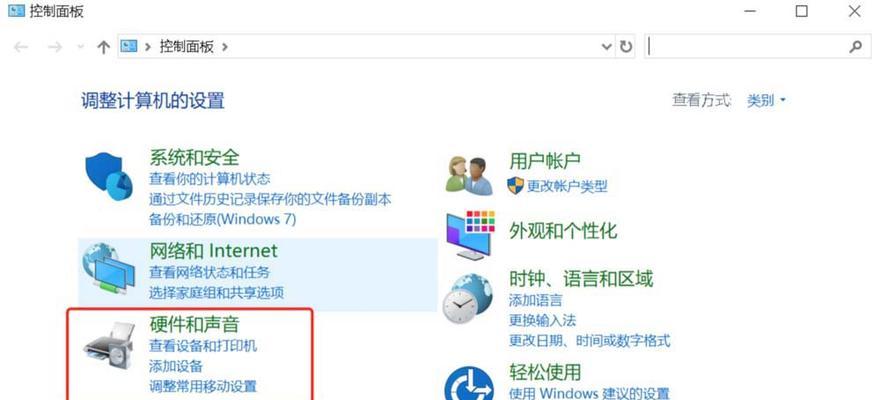Open the Ease of Access icon

point(469,382)
